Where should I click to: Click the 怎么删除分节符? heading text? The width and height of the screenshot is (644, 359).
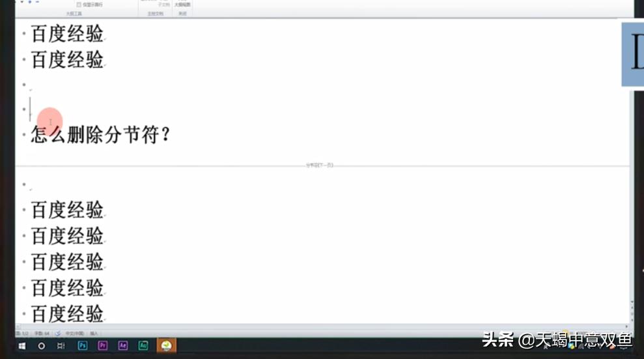click(x=100, y=135)
